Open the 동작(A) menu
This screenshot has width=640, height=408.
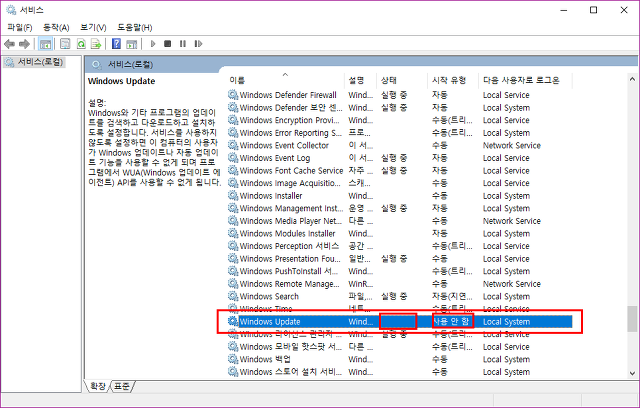click(x=56, y=27)
